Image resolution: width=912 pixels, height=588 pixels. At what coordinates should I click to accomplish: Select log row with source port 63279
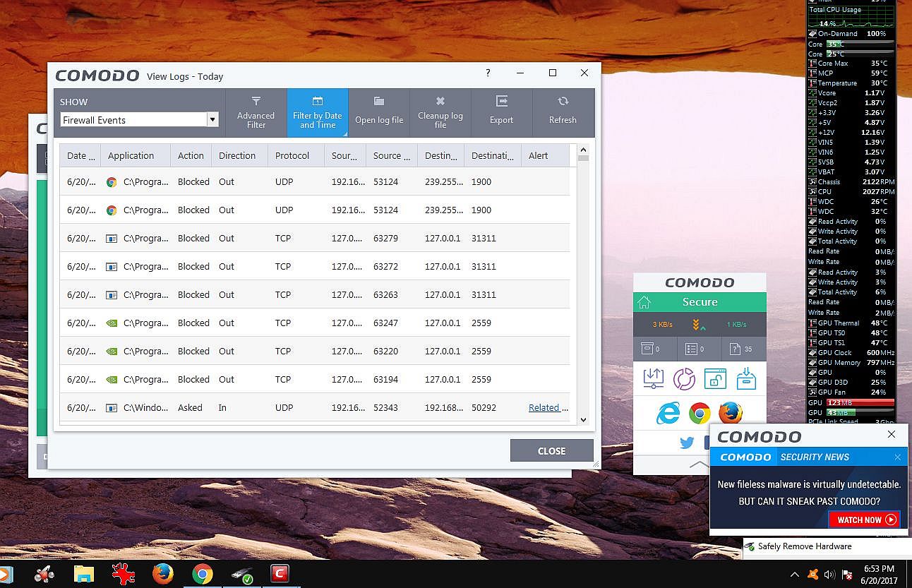pyautogui.click(x=315, y=238)
